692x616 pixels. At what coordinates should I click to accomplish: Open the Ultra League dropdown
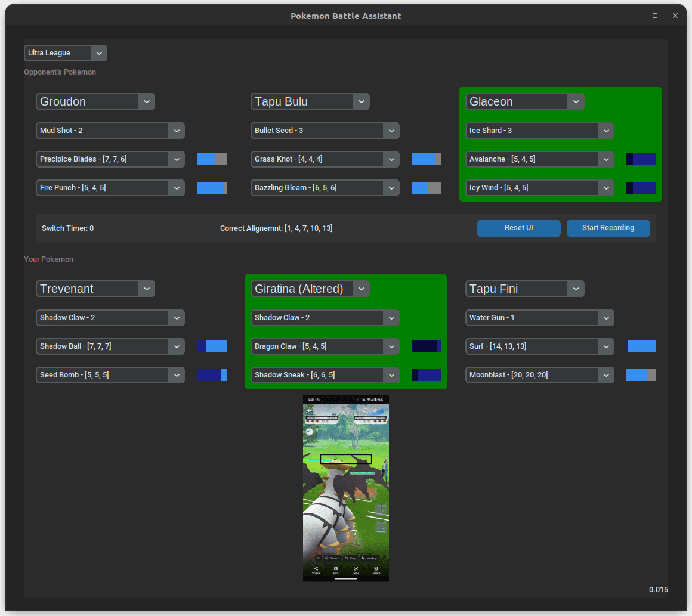[x=65, y=53]
